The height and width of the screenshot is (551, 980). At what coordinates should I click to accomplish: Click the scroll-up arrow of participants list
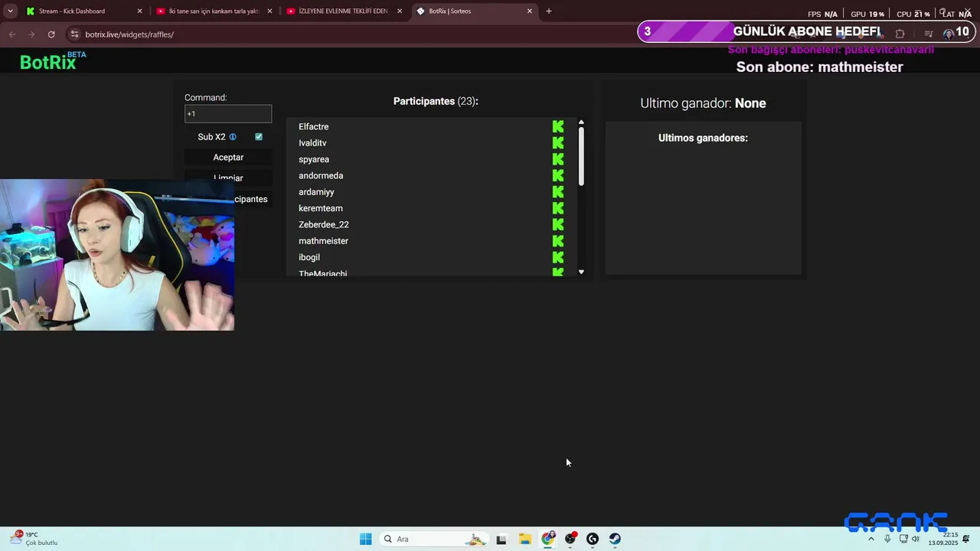[581, 122]
